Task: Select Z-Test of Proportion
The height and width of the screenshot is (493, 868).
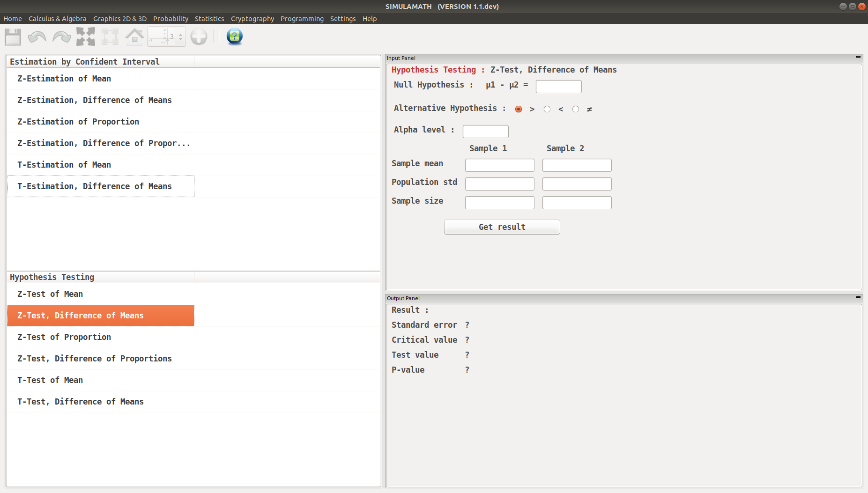Action: [x=101, y=337]
